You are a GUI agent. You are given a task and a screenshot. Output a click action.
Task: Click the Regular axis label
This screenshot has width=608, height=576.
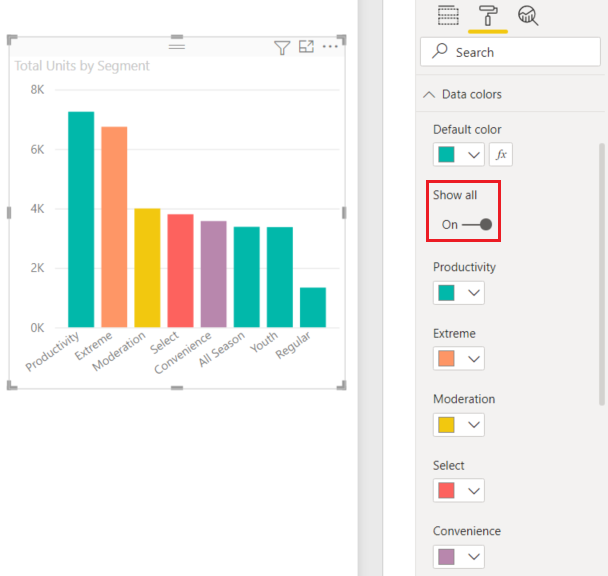point(293,345)
